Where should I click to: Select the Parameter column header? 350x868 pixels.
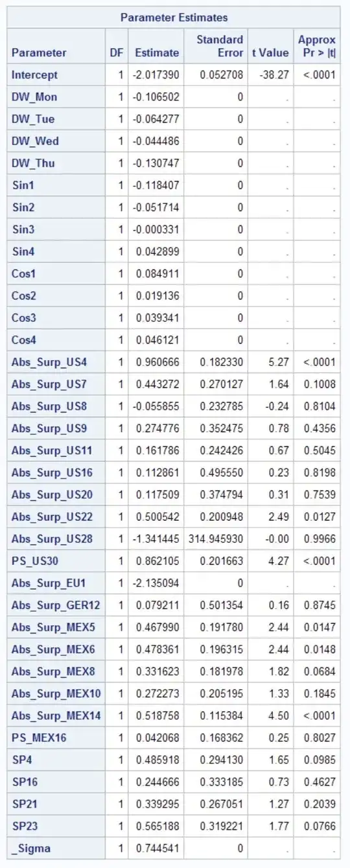tap(39, 53)
